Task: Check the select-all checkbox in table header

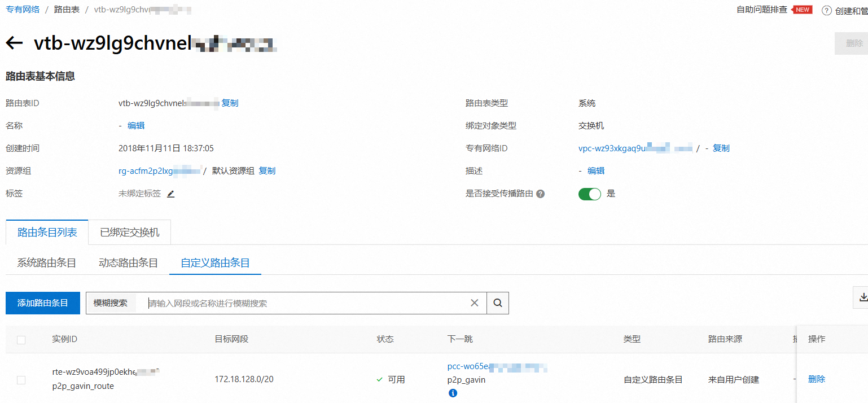Action: (21, 340)
